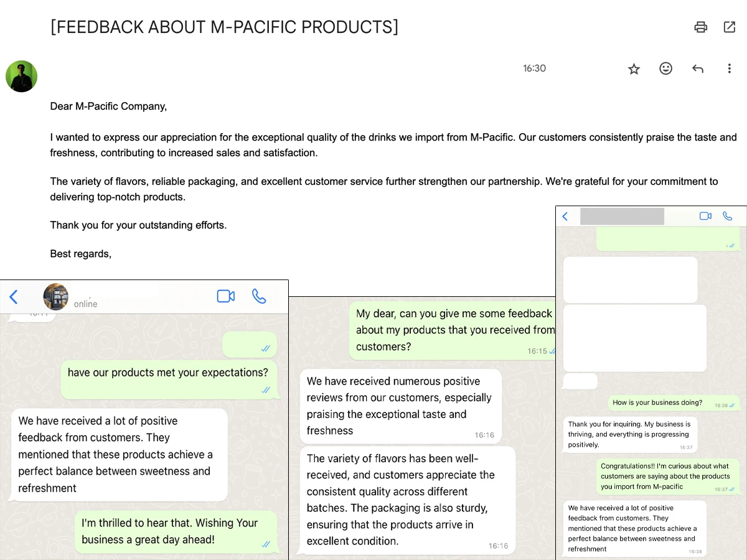
Task: Go back in the left chat window
Action: [14, 297]
